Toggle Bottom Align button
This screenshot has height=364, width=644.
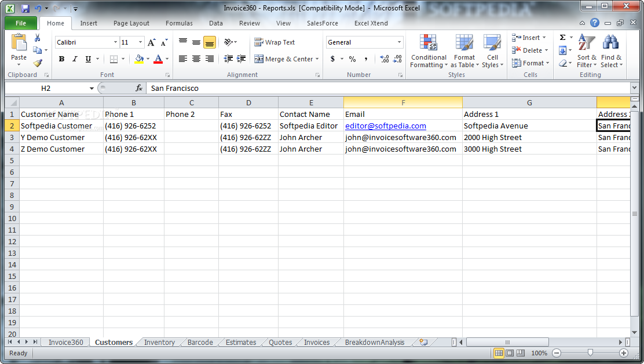click(210, 42)
